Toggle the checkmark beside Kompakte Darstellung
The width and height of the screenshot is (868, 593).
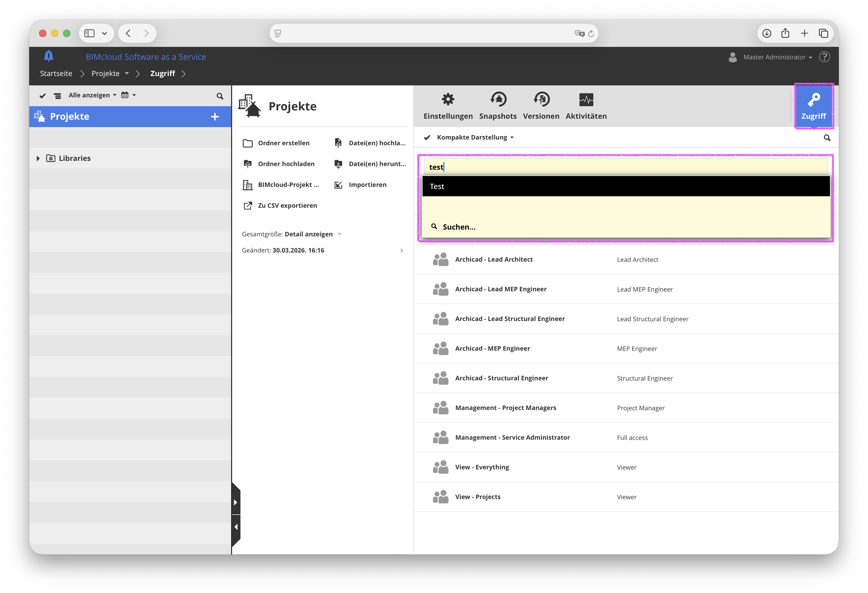tap(427, 137)
